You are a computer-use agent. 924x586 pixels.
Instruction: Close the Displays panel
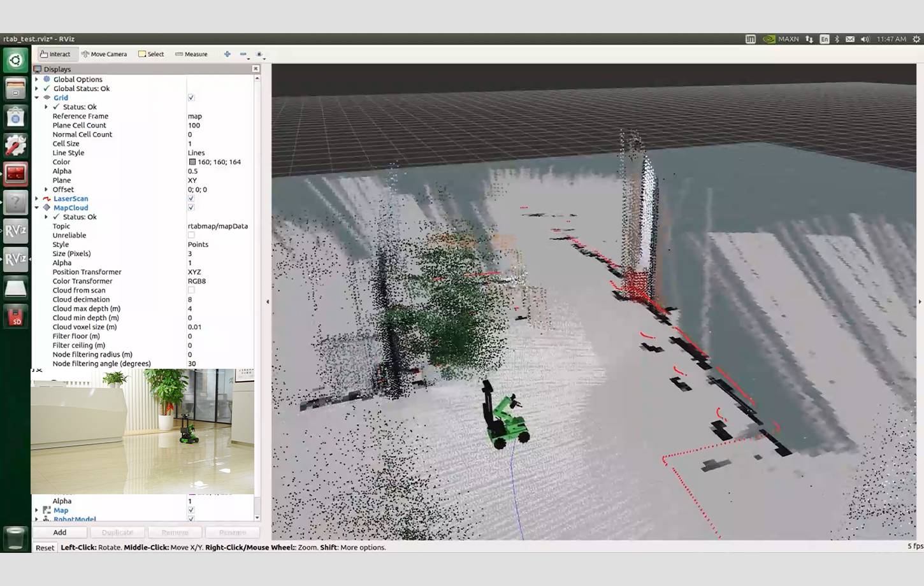pos(256,69)
